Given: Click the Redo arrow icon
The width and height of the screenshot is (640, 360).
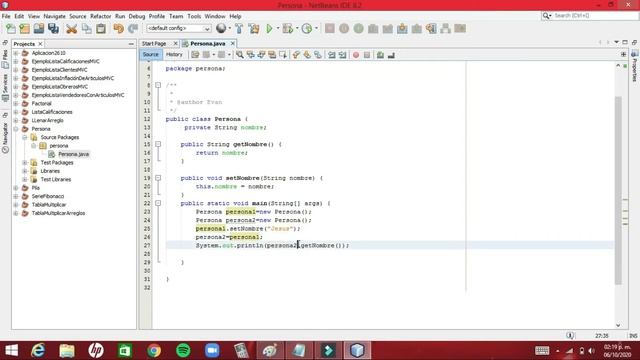Looking at the screenshot, I should [133, 29].
